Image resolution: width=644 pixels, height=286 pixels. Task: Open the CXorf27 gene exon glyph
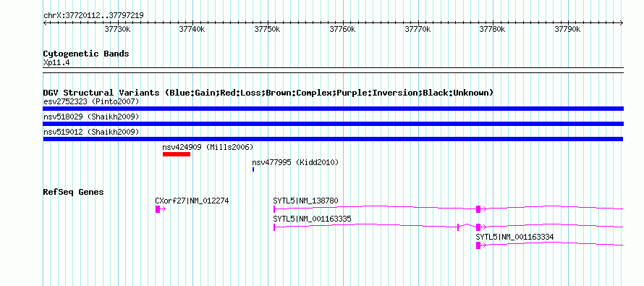click(x=158, y=209)
